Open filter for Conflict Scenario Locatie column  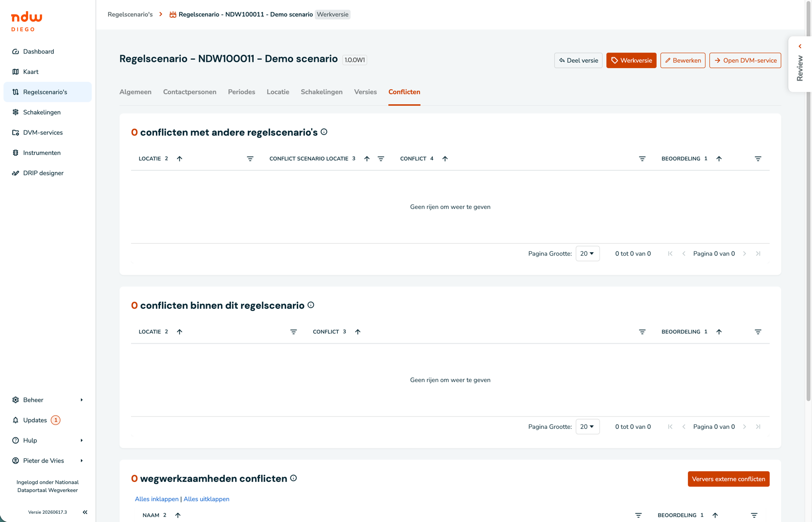click(x=381, y=159)
